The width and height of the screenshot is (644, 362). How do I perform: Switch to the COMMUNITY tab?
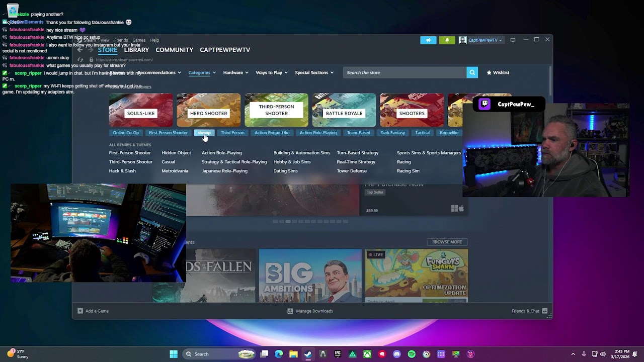point(175,50)
